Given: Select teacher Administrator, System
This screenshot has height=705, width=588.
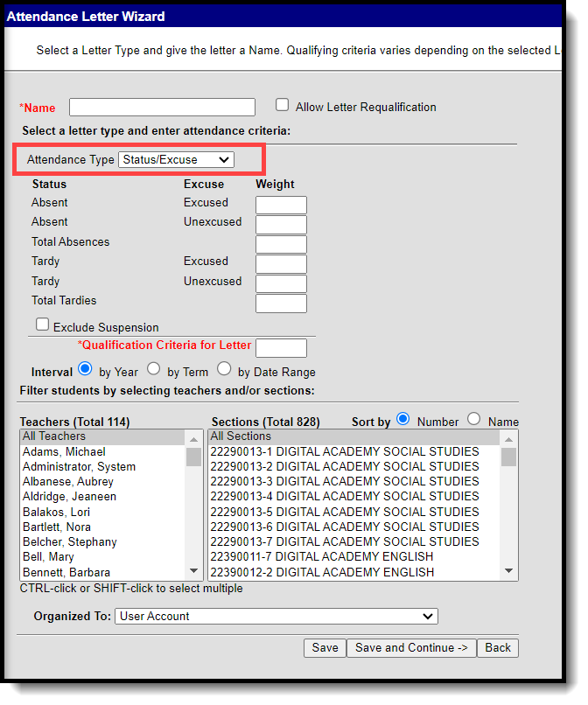Looking at the screenshot, I should (x=102, y=467).
